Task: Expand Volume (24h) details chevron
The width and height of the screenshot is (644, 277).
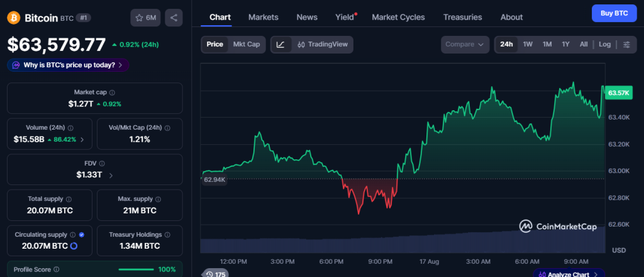Action: click(82, 140)
